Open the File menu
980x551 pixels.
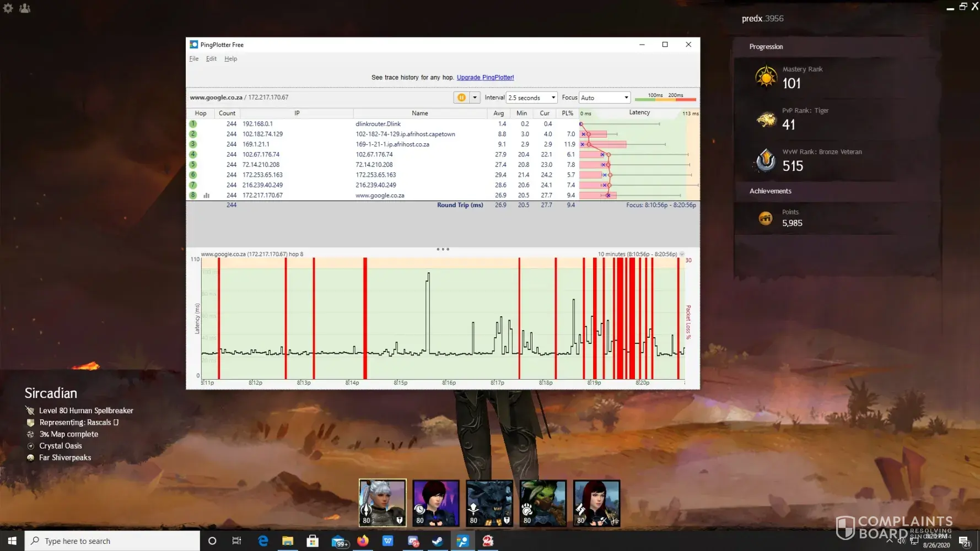pyautogui.click(x=194, y=59)
